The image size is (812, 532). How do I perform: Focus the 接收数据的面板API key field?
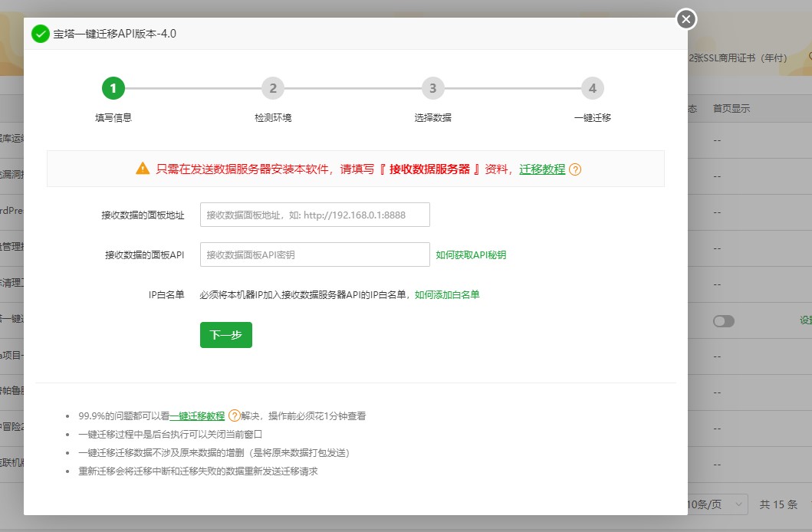(315, 255)
